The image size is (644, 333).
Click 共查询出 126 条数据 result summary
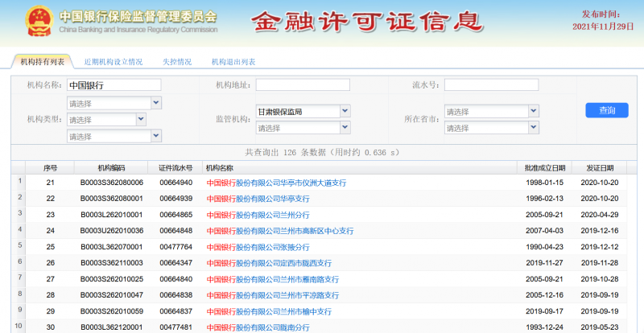coord(323,153)
